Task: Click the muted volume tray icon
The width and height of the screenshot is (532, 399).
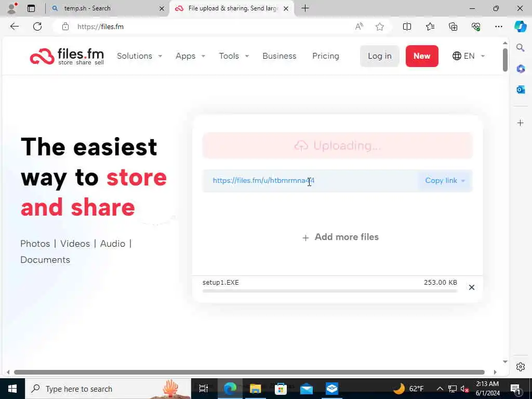Action: pos(464,389)
